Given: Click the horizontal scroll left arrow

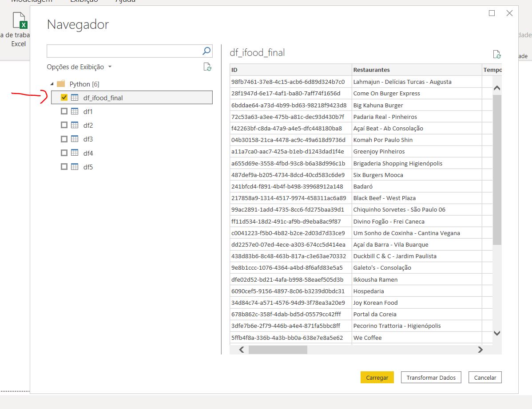Looking at the screenshot, I should coord(242,350).
